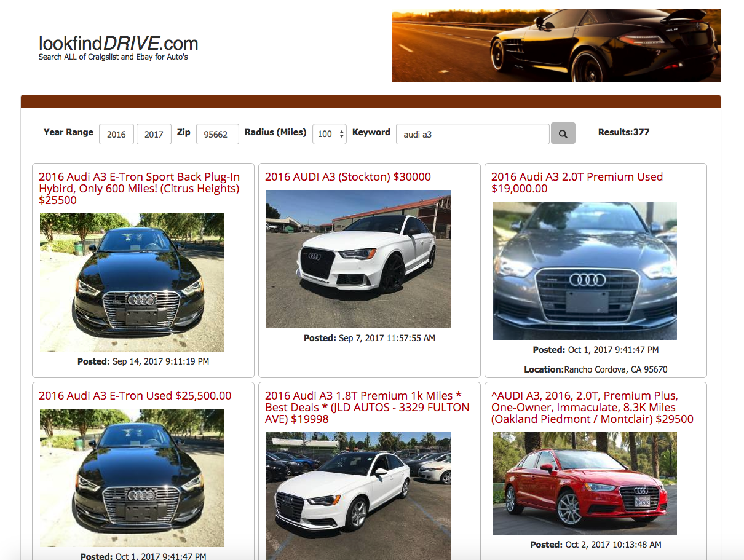Open the JLD AUTOS 1.8T Premium listing
Image resolution: width=744 pixels, height=560 pixels.
tap(366, 407)
